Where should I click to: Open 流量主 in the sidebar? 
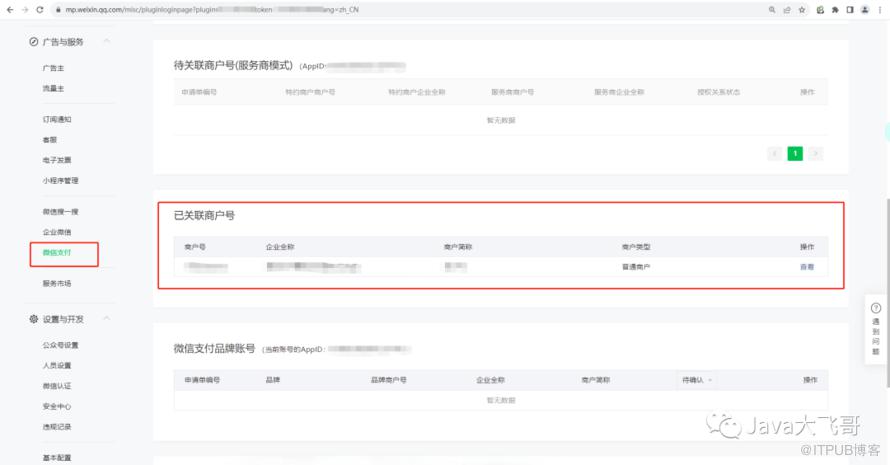click(x=53, y=89)
